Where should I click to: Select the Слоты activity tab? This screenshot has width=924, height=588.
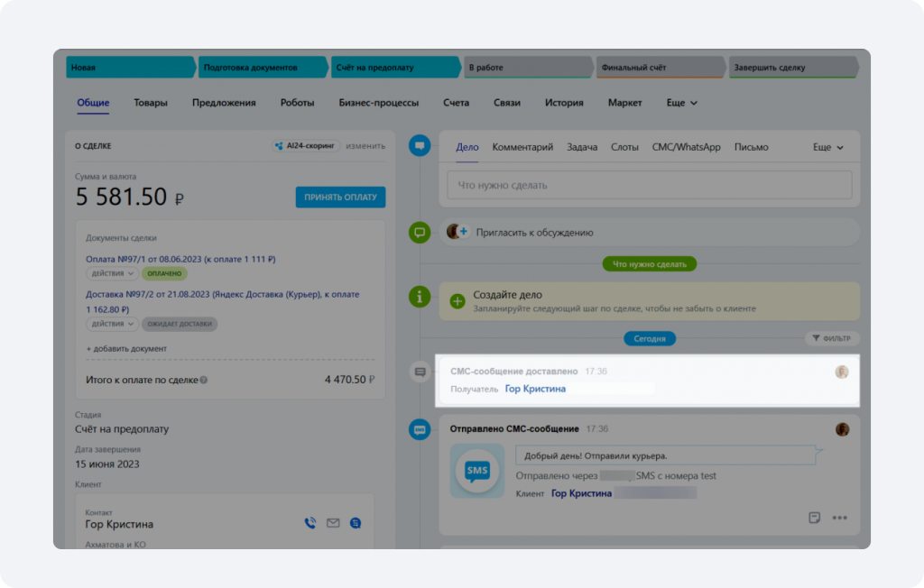coord(624,147)
